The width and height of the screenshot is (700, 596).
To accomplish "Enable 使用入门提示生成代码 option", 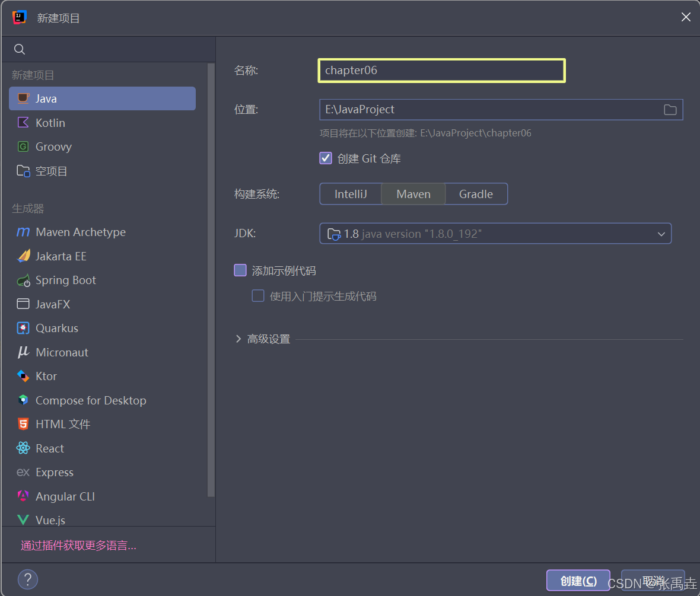I will (x=257, y=295).
